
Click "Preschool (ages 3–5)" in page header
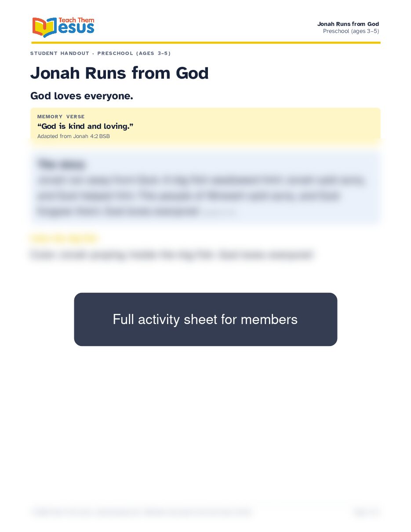click(x=351, y=31)
